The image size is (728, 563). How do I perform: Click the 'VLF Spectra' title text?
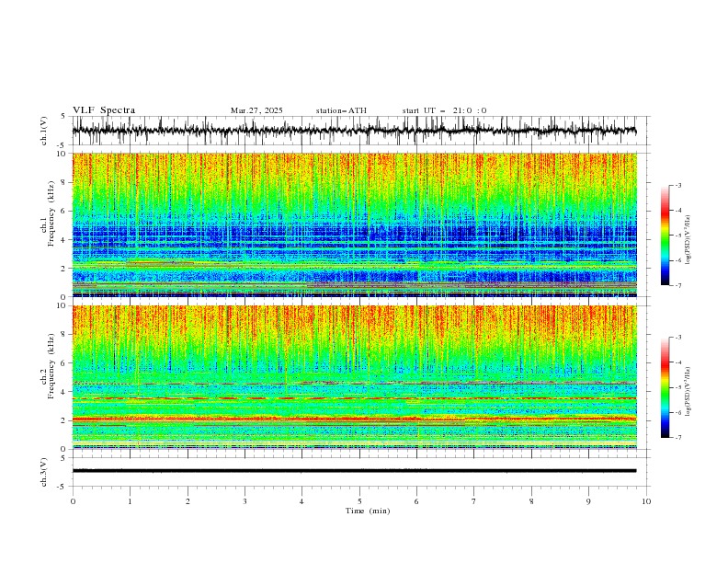click(x=104, y=110)
